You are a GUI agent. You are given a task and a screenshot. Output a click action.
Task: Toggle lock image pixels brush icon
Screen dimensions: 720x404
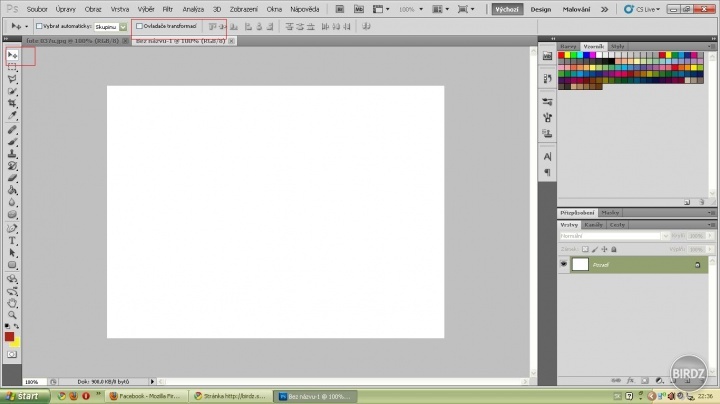pyautogui.click(x=595, y=249)
